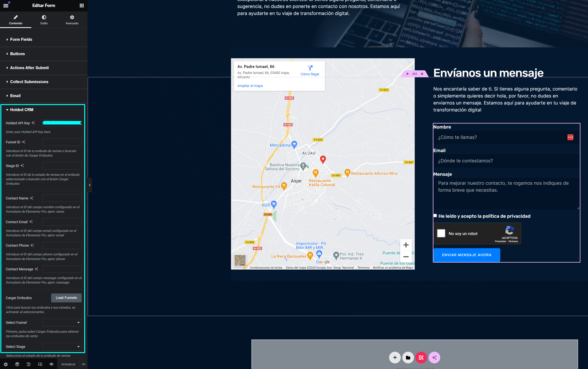Click the Contact Email input field
This screenshot has width=588, height=369.
point(62,222)
